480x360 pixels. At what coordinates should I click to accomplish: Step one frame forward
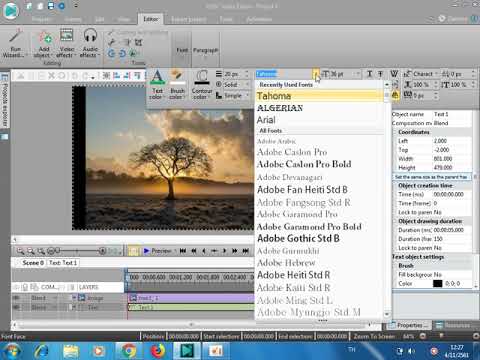coord(224,251)
